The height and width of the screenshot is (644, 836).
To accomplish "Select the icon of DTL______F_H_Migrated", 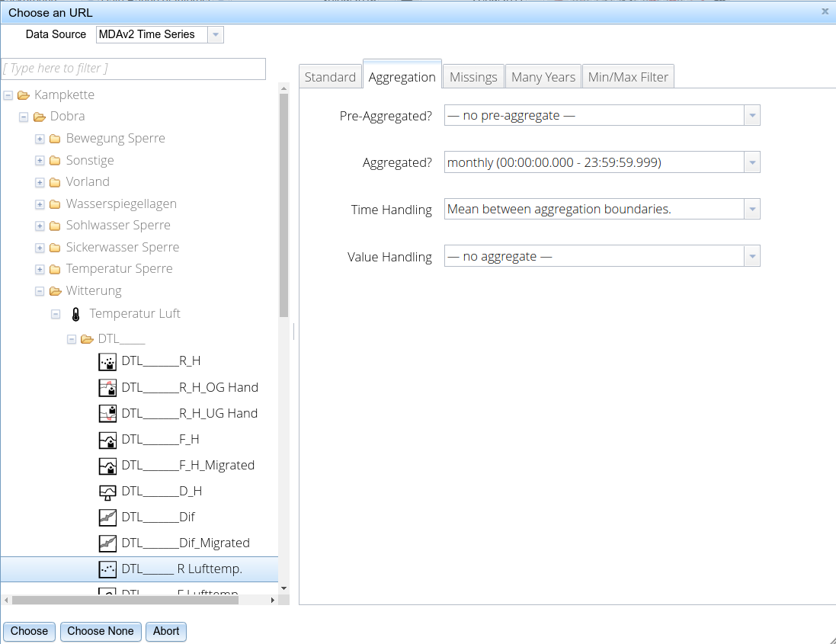I will point(107,465).
